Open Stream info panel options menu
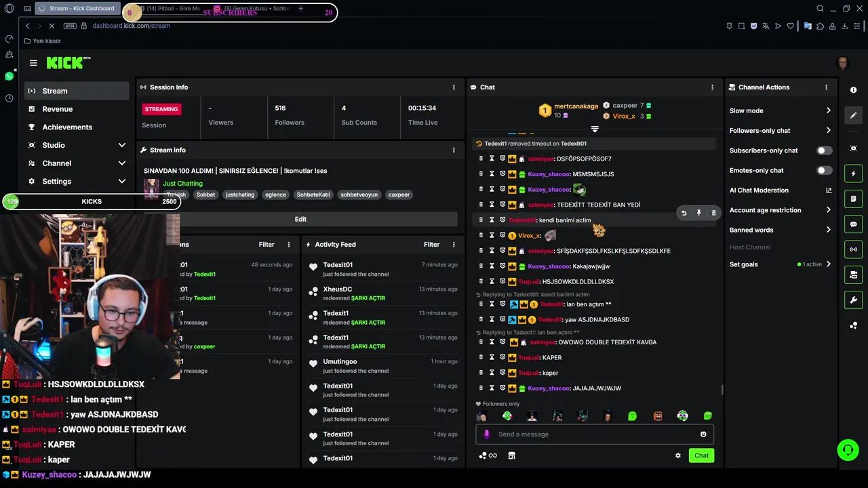 (454, 150)
